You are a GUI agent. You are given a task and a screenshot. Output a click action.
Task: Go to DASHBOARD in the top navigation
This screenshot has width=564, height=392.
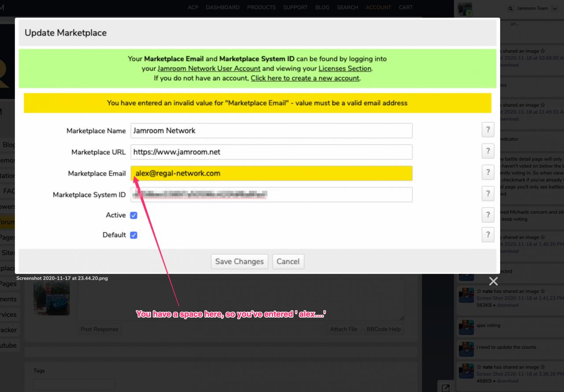(x=223, y=7)
